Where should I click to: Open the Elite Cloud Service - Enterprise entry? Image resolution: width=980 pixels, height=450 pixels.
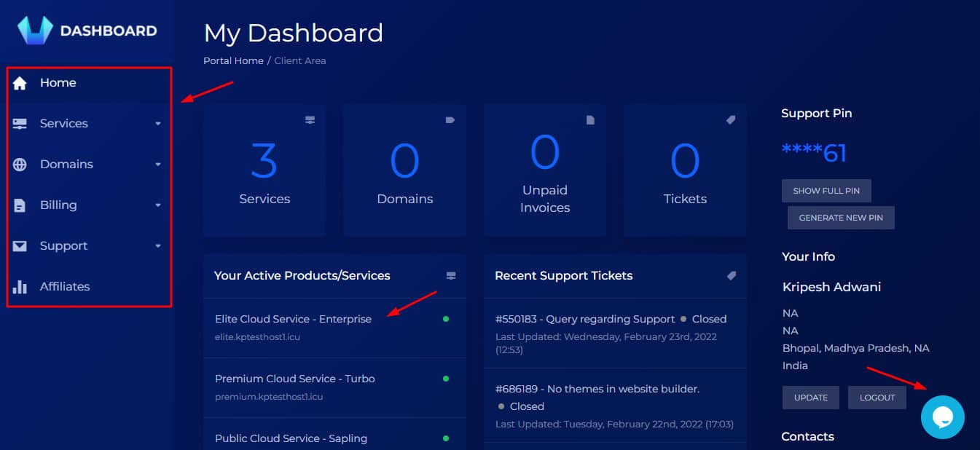tap(293, 319)
